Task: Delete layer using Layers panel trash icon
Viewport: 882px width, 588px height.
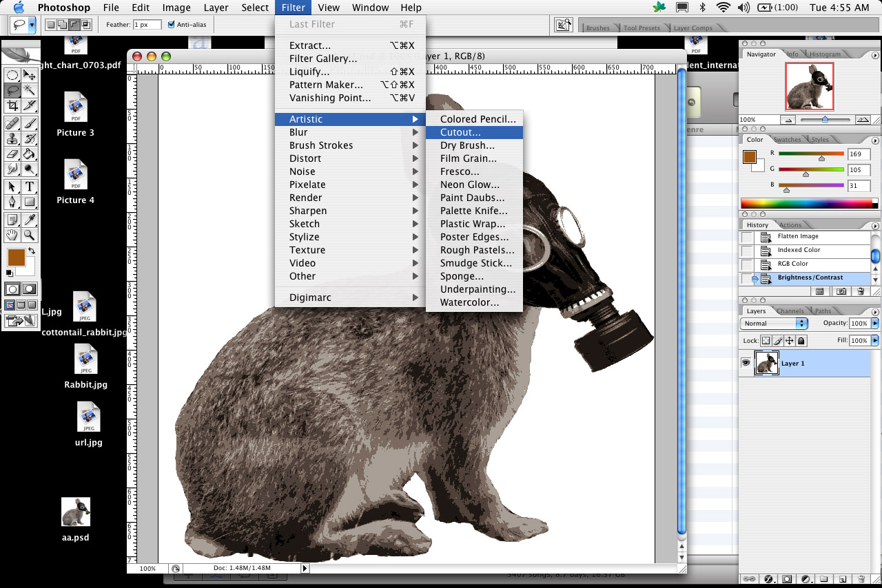Action: 861,580
